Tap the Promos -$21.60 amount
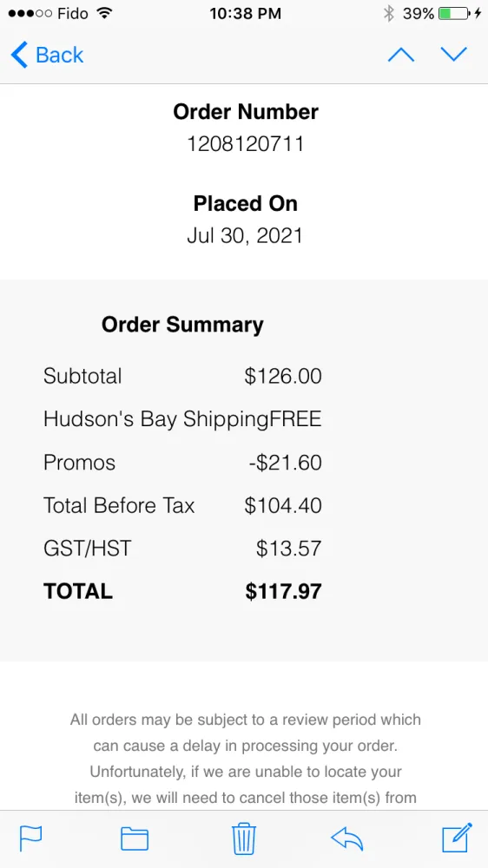This screenshot has height=868, width=488. tap(286, 463)
